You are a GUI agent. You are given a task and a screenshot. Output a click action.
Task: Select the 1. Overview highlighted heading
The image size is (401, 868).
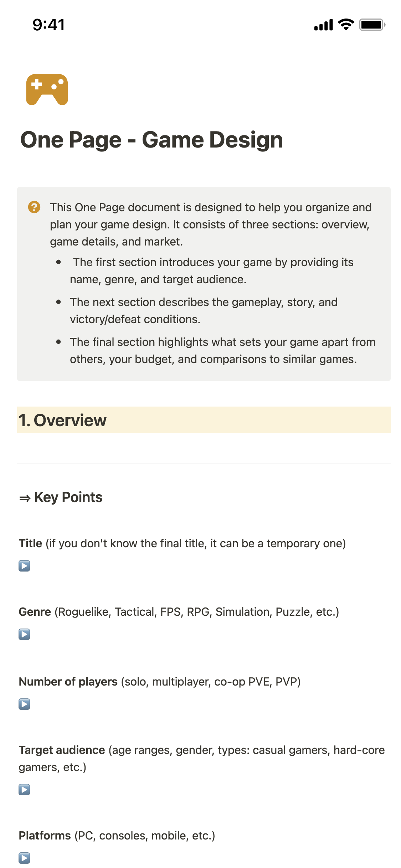tap(63, 420)
